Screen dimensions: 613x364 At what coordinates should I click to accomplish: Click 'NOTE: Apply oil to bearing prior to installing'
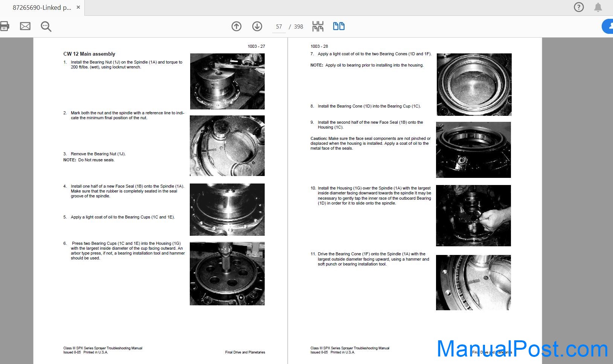(x=367, y=65)
